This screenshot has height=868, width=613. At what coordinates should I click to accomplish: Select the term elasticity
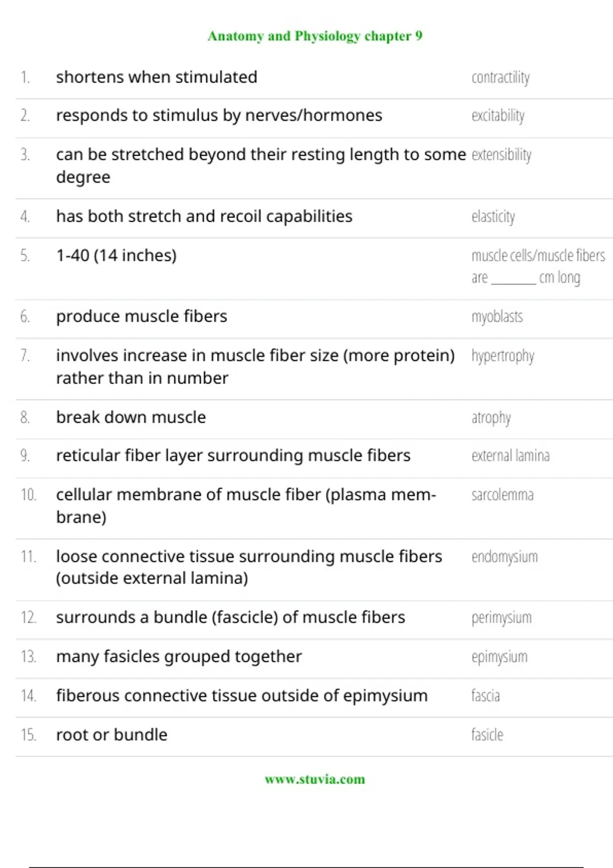click(x=493, y=217)
